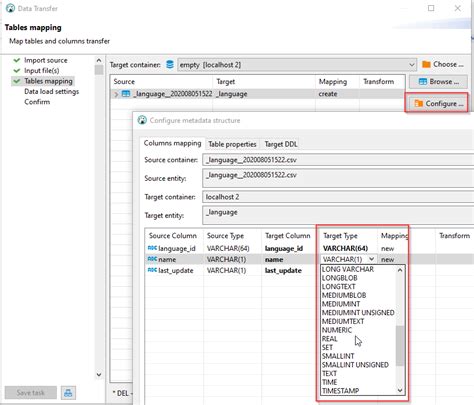
Task: Click the icon button next to Save task
Action: [68, 393]
